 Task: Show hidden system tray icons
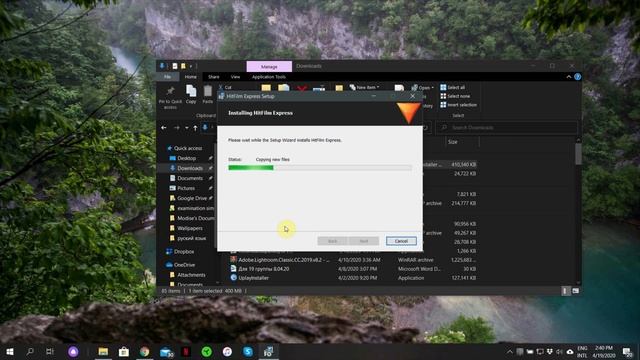pyautogui.click(x=509, y=351)
